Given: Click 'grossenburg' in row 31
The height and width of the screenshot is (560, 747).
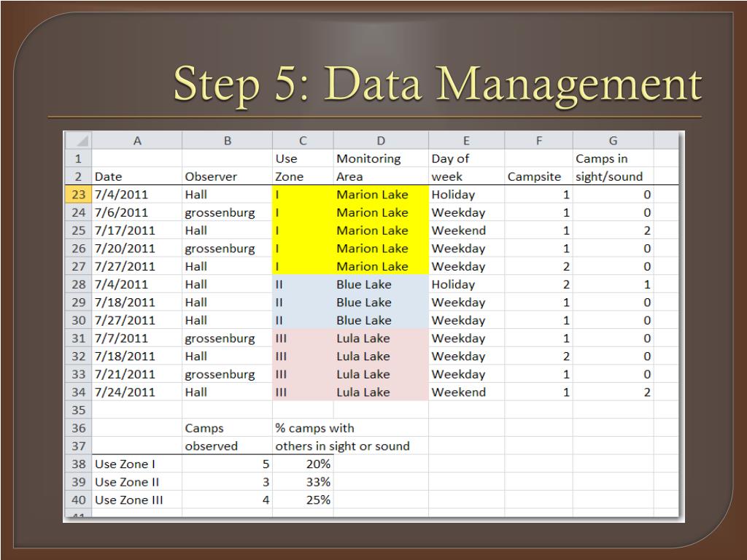Looking at the screenshot, I should [228, 338].
